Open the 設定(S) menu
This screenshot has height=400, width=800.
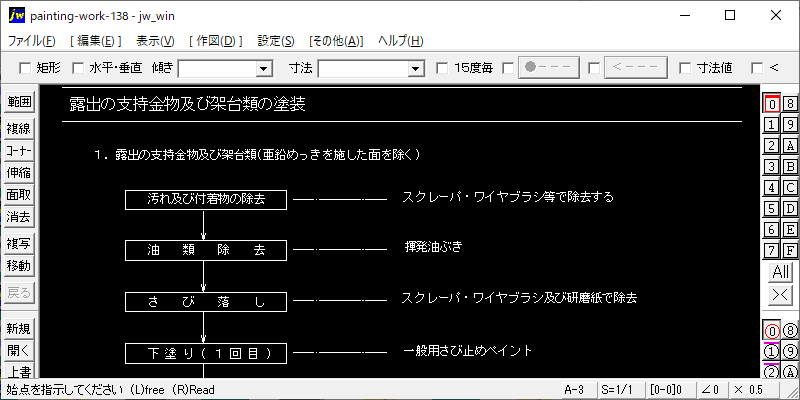(276, 41)
